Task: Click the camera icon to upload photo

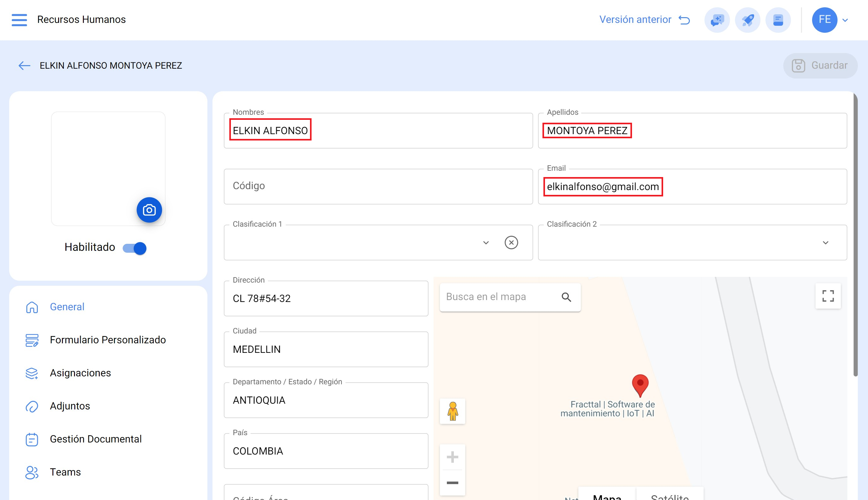Action: point(149,210)
